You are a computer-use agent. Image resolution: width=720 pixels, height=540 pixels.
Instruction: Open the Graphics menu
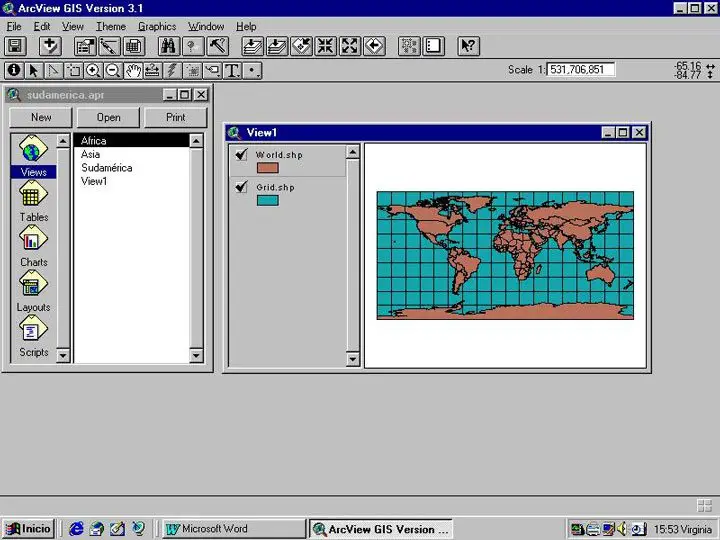pos(157,26)
